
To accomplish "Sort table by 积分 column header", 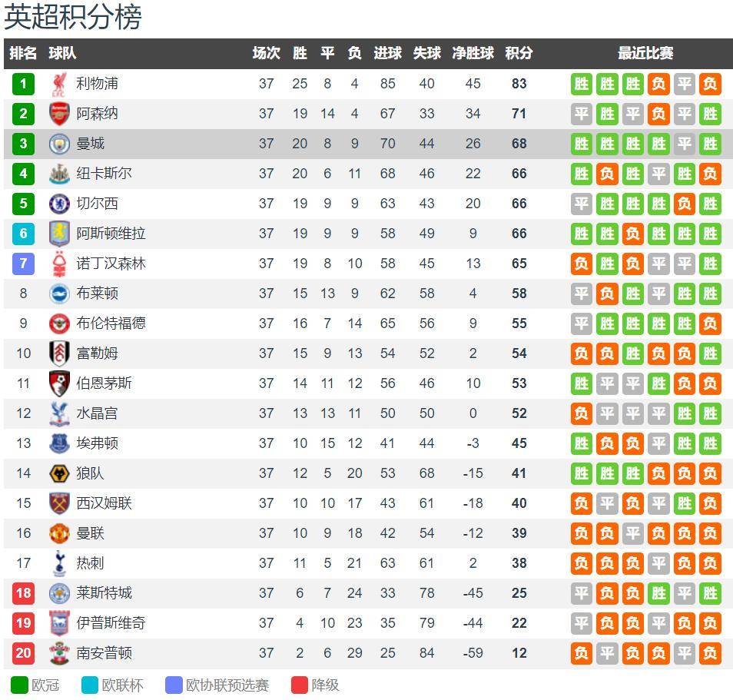I will pyautogui.click(x=519, y=53).
